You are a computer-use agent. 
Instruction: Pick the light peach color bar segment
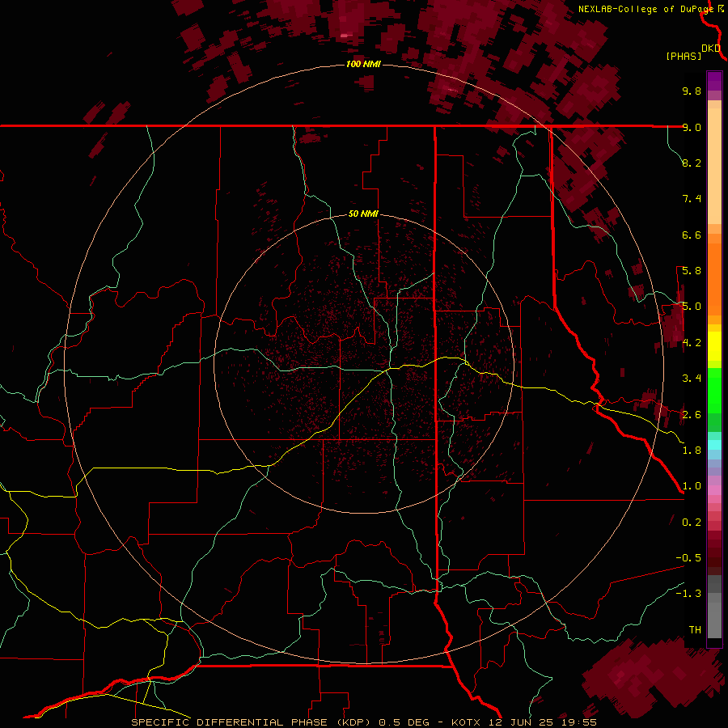tap(714, 166)
